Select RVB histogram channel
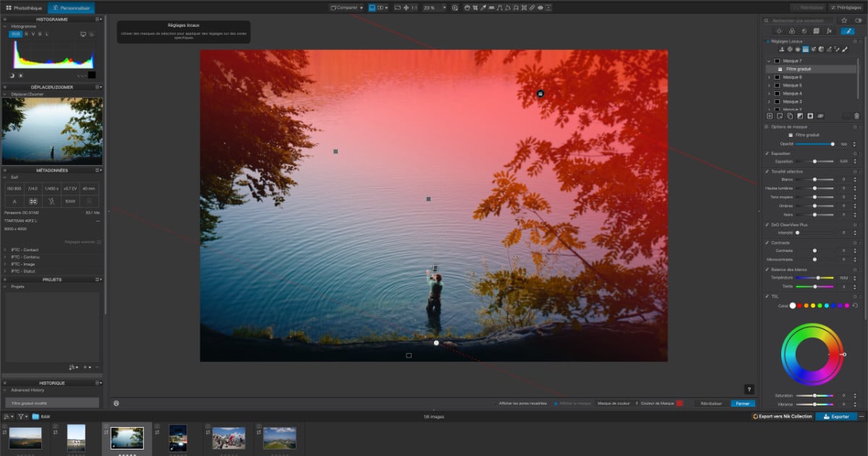This screenshot has width=868, height=456. coord(15,34)
